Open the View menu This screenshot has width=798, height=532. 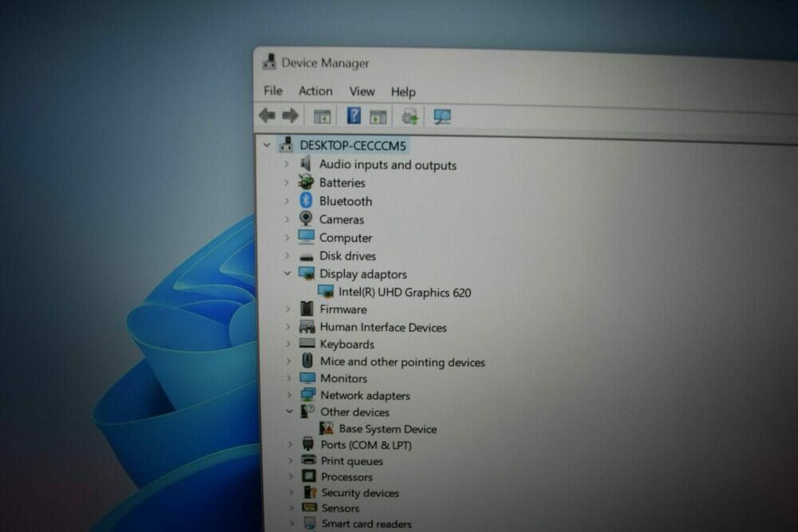click(361, 92)
